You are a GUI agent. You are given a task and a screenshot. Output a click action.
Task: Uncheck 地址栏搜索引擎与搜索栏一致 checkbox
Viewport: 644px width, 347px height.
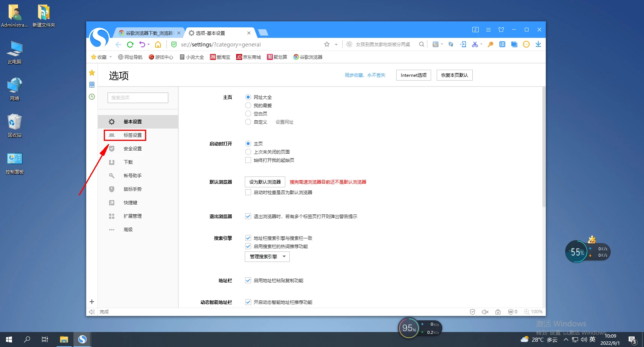248,238
